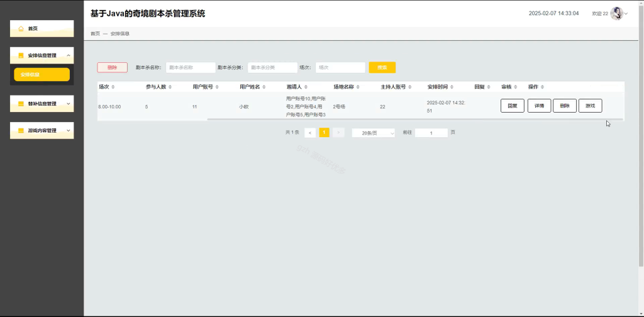Click the 共 1 条 total count
Viewport: 644px width, 317px height.
click(292, 133)
